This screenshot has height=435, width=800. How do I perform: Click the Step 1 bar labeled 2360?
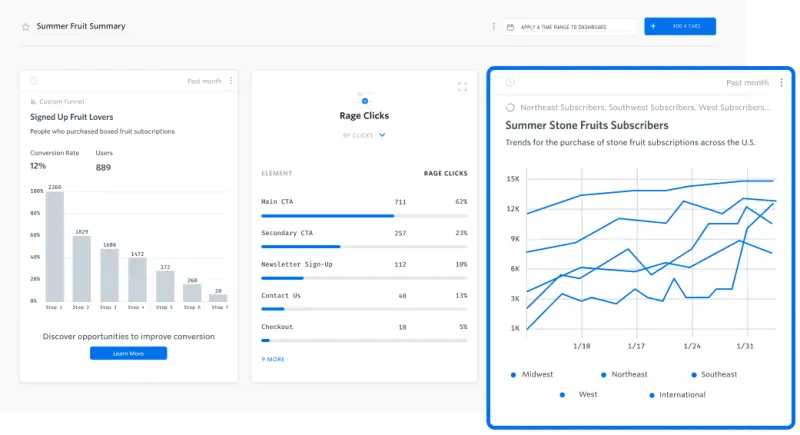coord(55,246)
